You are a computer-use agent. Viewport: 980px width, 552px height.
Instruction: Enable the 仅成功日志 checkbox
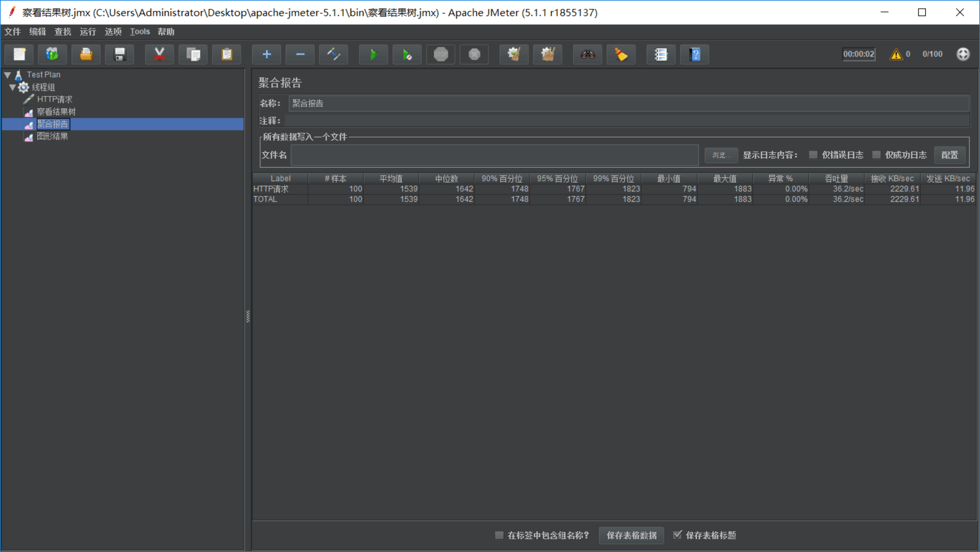(x=876, y=155)
